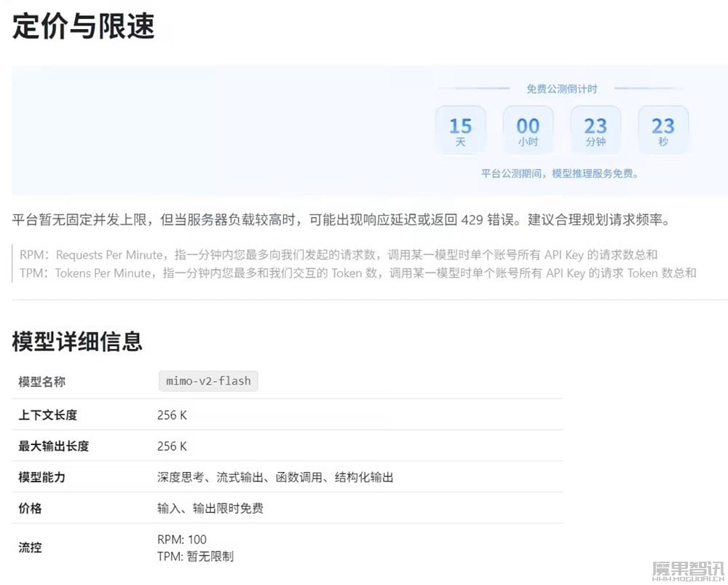
Task: Click the 模型详细信息 section heading
Action: (77, 340)
